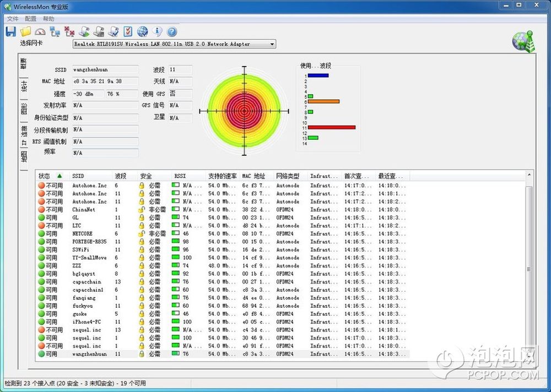Image resolution: width=551 pixels, height=392 pixels.
Task: Sort the list by the 网络类型 column header
Action: 290,176
